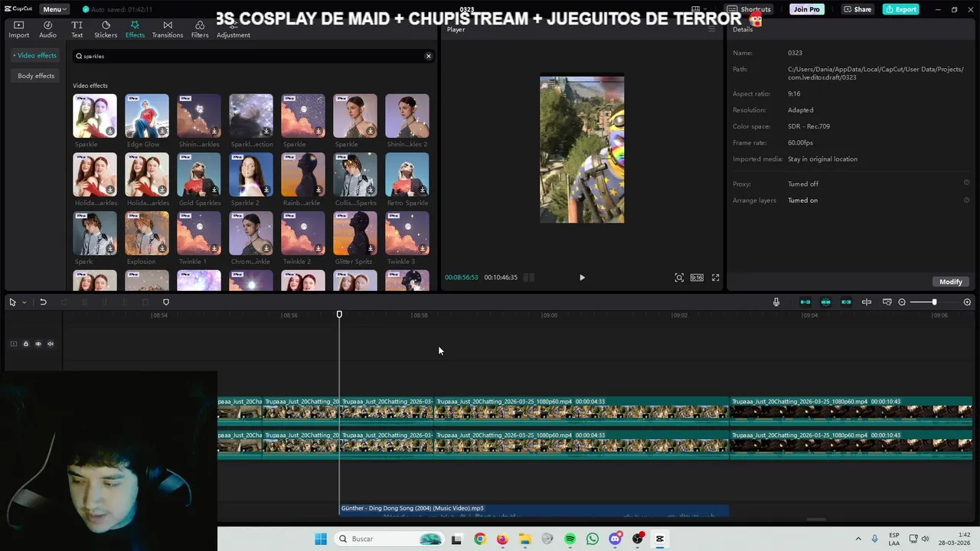This screenshot has width=980, height=551.
Task: Open the compare-quality grid icon beside timecode
Action: click(529, 278)
